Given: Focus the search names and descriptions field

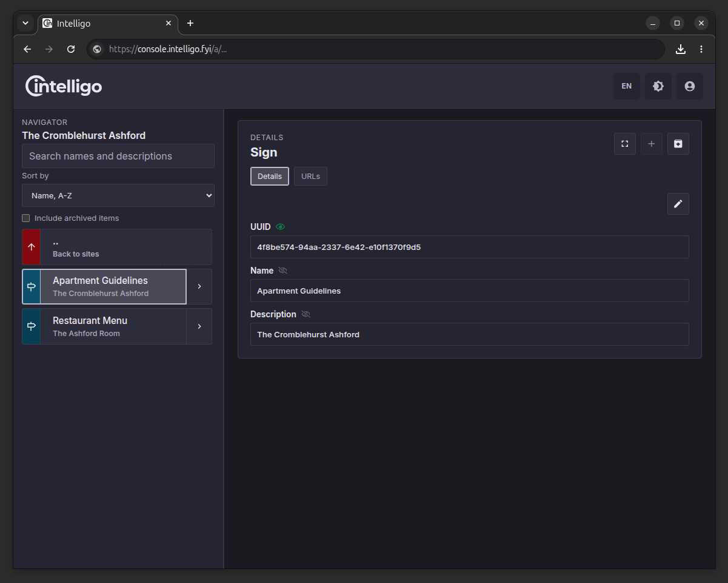Looking at the screenshot, I should [118, 156].
